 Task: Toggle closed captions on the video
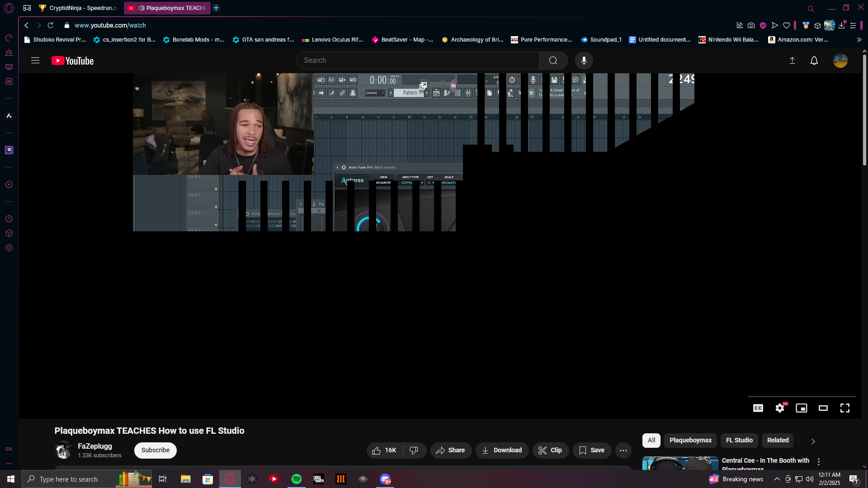(x=758, y=408)
